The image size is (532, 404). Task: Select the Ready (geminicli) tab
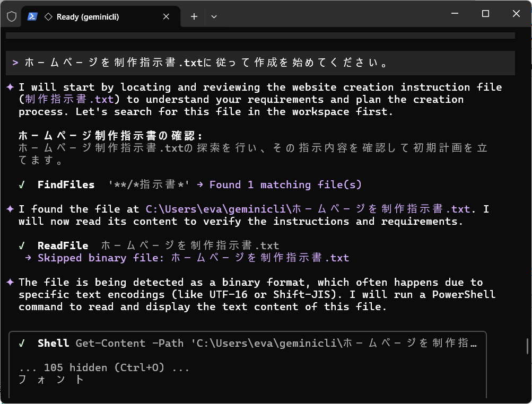pyautogui.click(x=101, y=16)
